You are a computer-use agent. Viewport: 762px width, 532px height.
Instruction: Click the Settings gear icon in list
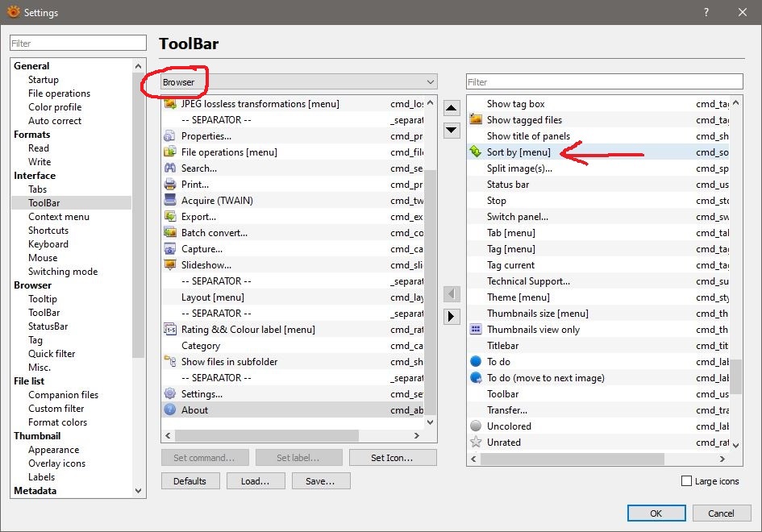[x=169, y=393]
